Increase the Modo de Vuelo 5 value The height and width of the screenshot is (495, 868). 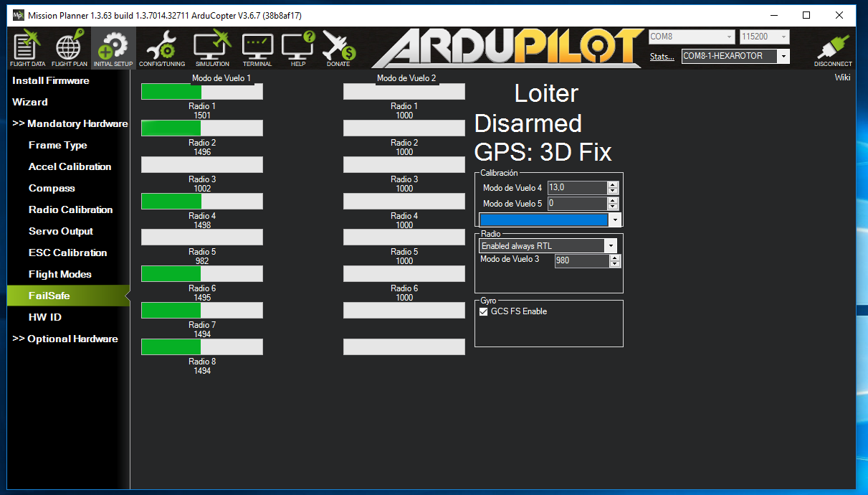tap(612, 200)
